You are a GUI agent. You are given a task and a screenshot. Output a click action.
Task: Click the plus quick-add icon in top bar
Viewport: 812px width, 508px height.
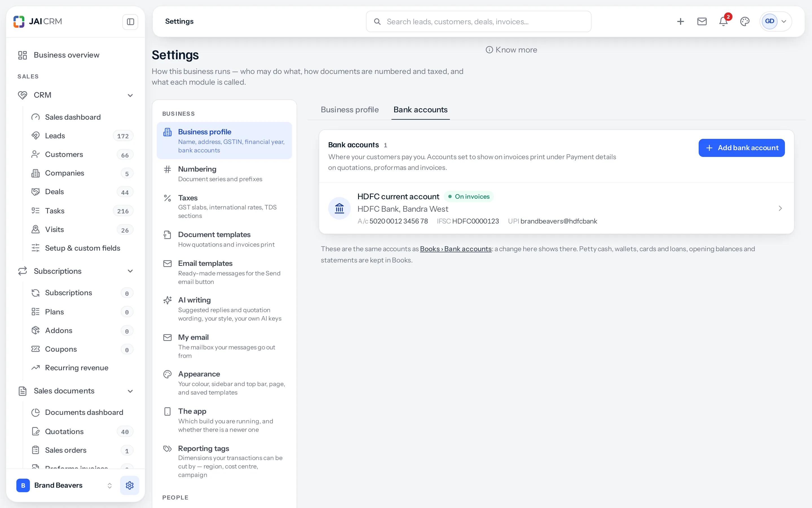pos(680,22)
